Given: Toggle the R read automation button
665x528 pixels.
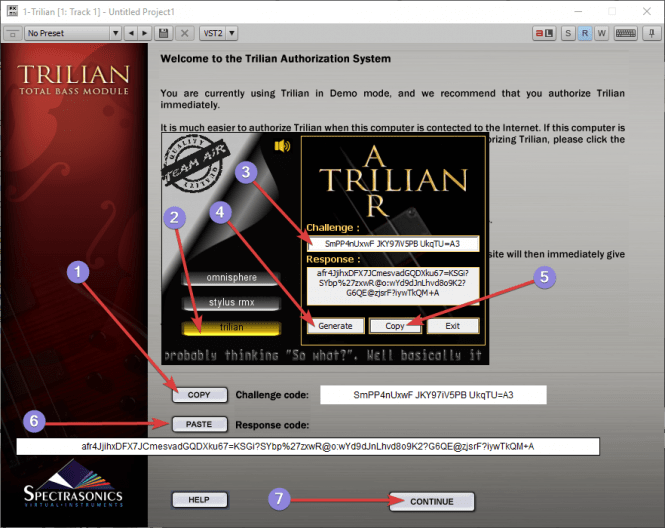Looking at the screenshot, I should [x=585, y=33].
